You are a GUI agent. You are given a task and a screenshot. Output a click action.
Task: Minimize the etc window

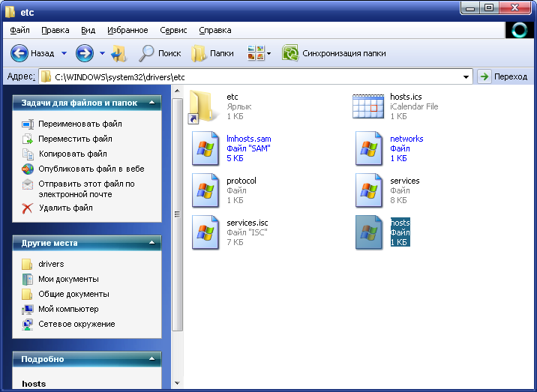tap(471, 7)
